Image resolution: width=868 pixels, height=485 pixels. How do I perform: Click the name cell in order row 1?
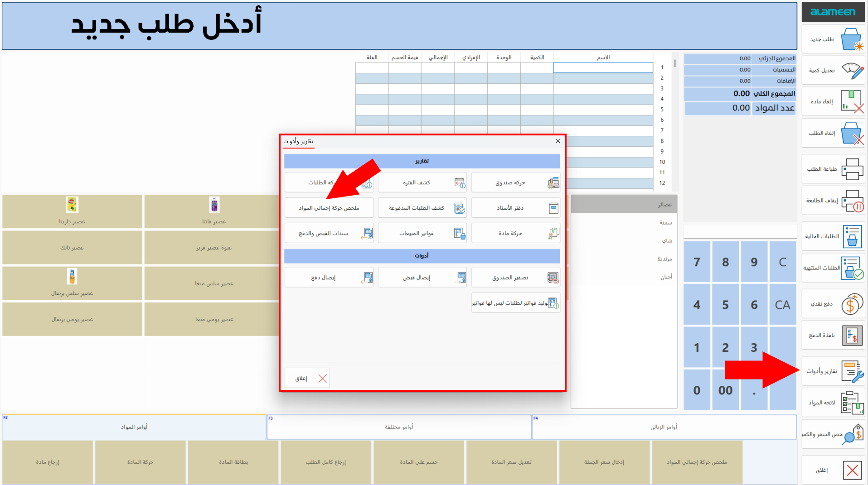[603, 68]
